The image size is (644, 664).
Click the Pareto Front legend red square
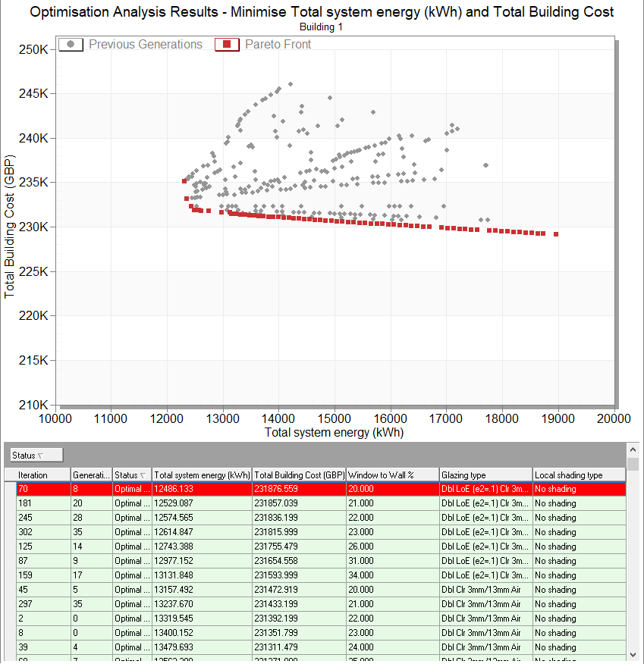[x=226, y=45]
